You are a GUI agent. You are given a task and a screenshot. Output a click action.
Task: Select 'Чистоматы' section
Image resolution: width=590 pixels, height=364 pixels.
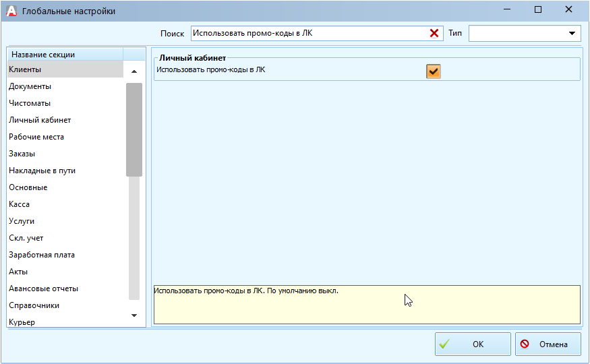30,103
